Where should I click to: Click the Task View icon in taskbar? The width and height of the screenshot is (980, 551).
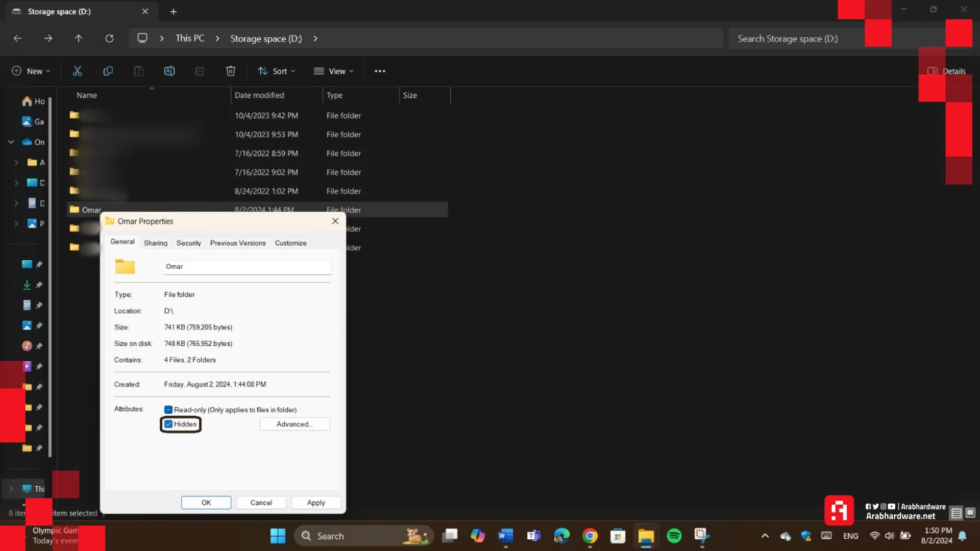450,536
